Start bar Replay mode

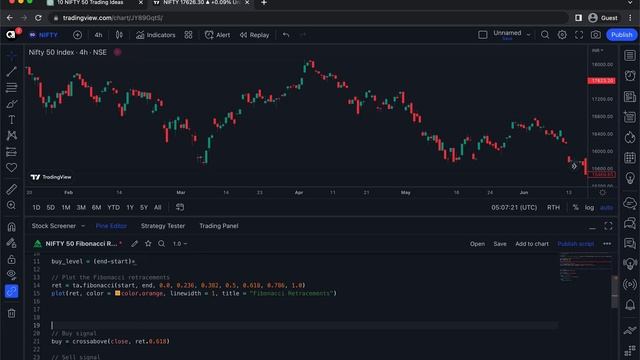tap(254, 35)
